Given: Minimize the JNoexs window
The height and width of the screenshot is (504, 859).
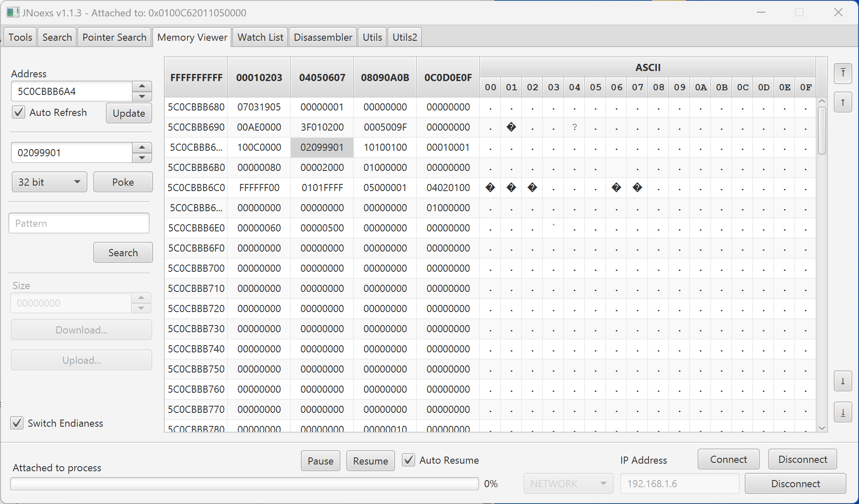Looking at the screenshot, I should click(x=761, y=13).
